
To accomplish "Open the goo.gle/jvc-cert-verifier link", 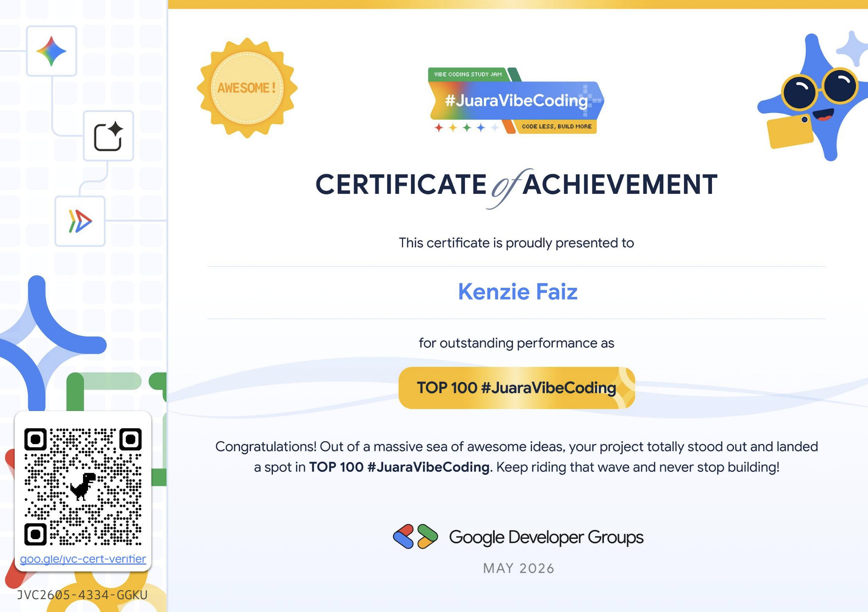I will point(83,559).
